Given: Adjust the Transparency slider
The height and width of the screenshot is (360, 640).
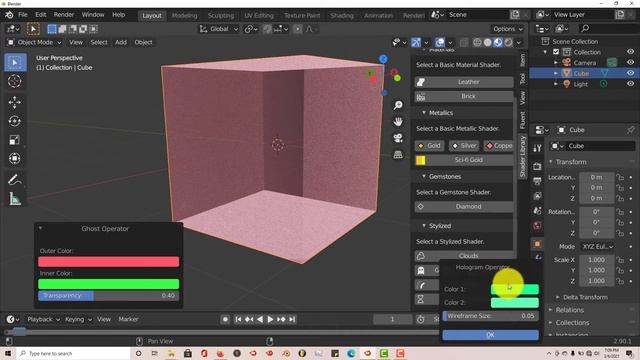Looking at the screenshot, I should point(109,296).
